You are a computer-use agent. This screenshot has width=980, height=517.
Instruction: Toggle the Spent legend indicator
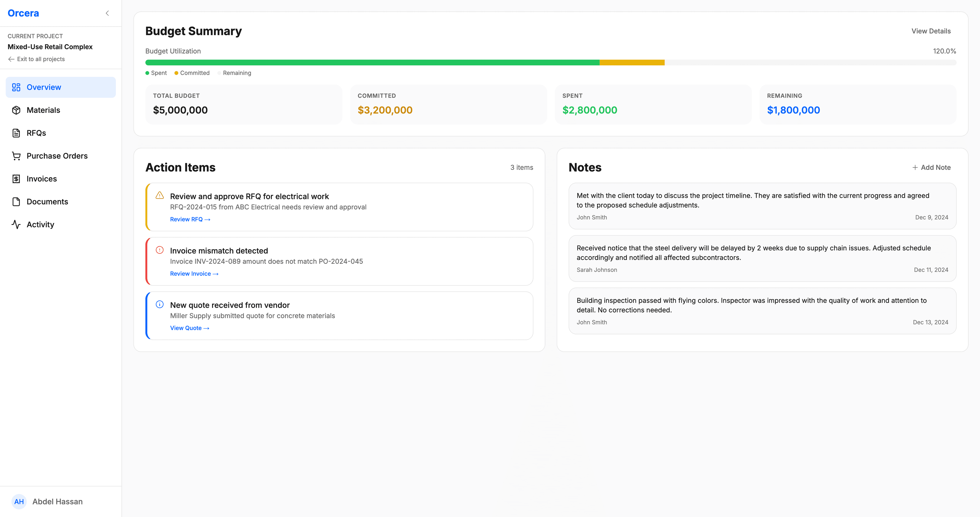click(148, 73)
